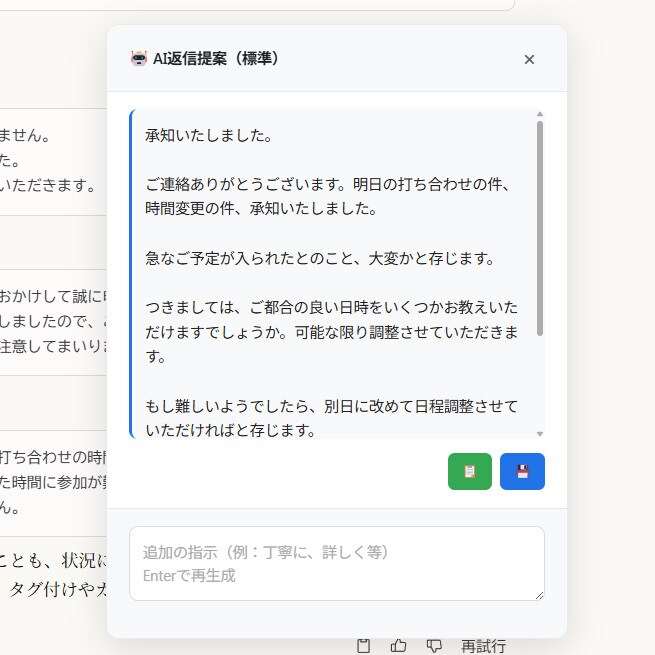
Task: Click the scrollbar up arrow in reply box
Action: point(540,114)
